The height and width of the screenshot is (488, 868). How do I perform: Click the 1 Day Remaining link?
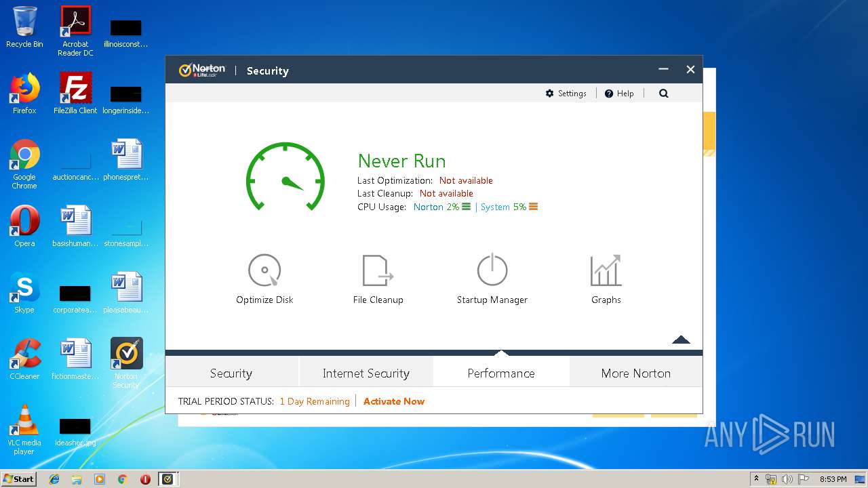tap(315, 401)
